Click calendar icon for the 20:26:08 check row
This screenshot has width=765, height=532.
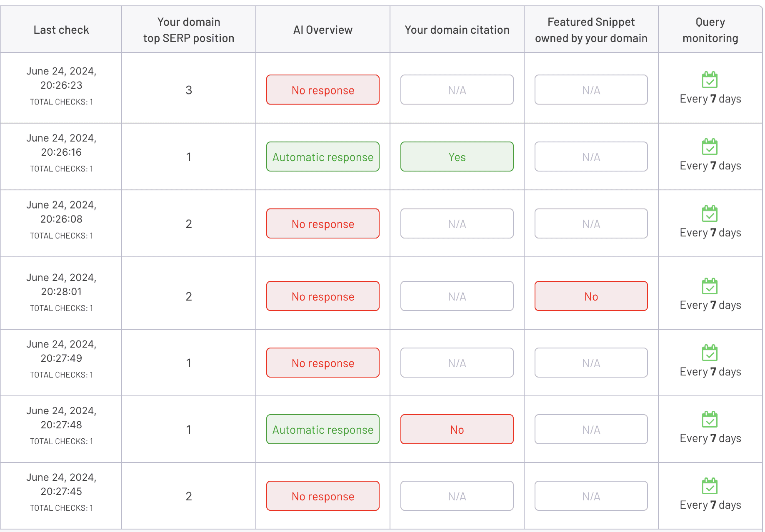[x=710, y=214]
